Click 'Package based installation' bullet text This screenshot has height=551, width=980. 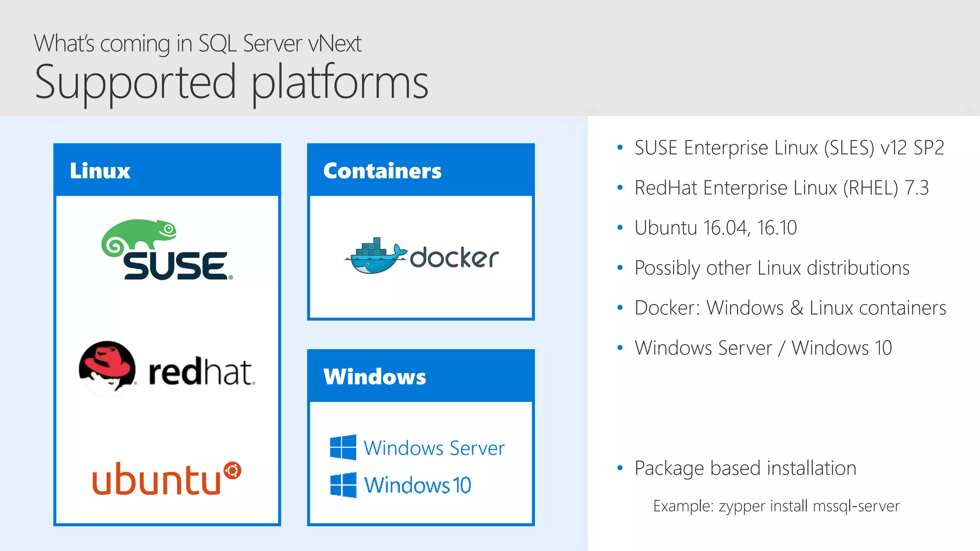(745, 468)
